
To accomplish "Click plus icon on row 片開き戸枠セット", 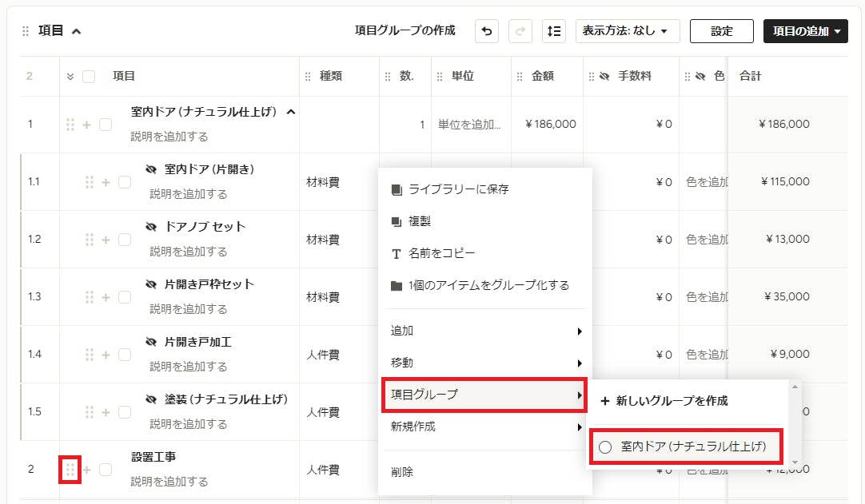I will pyautogui.click(x=106, y=298).
